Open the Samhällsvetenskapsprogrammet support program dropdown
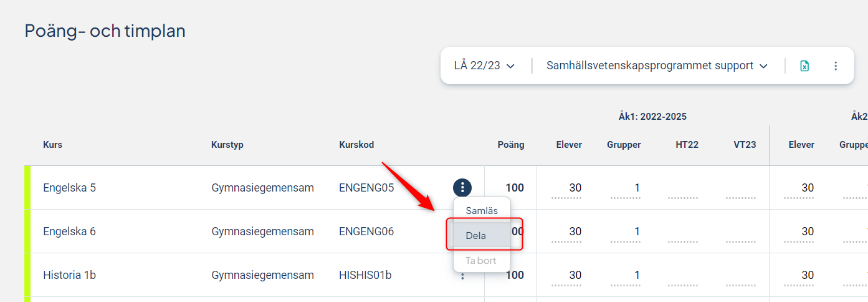This screenshot has height=302, width=868. click(657, 66)
